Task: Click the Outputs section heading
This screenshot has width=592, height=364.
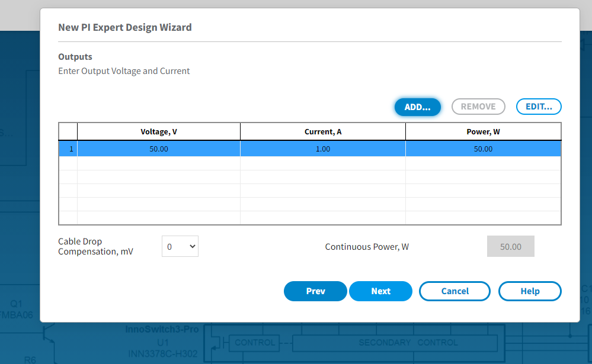Action: tap(75, 57)
